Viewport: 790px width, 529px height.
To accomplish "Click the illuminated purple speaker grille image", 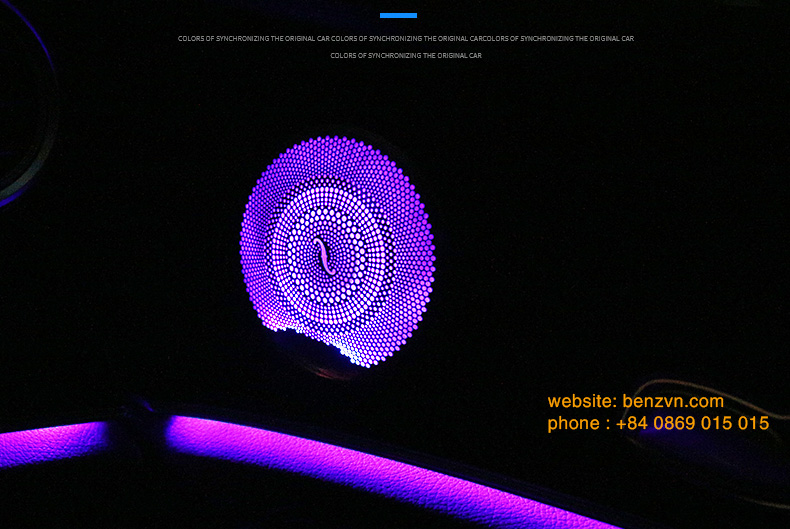I will tap(337, 251).
